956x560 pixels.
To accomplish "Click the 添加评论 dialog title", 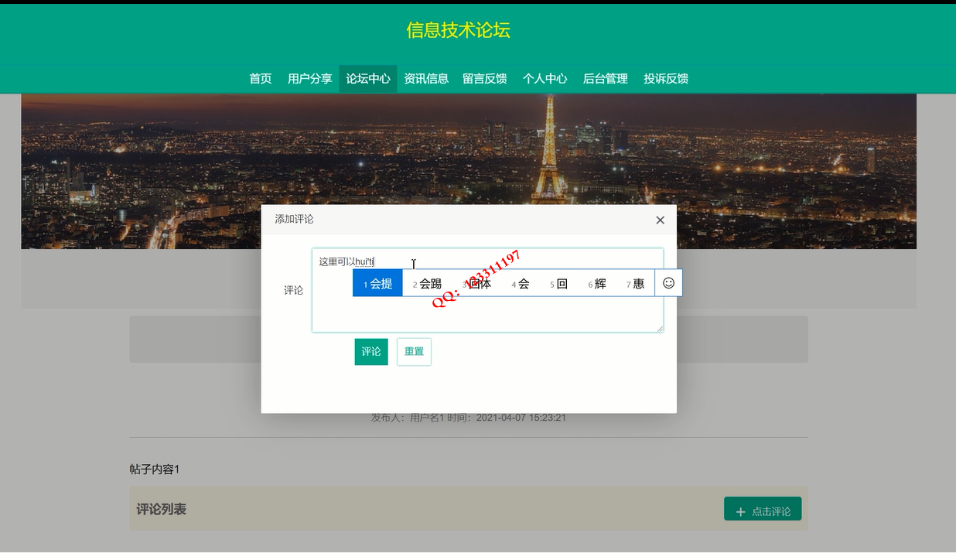I will [295, 220].
